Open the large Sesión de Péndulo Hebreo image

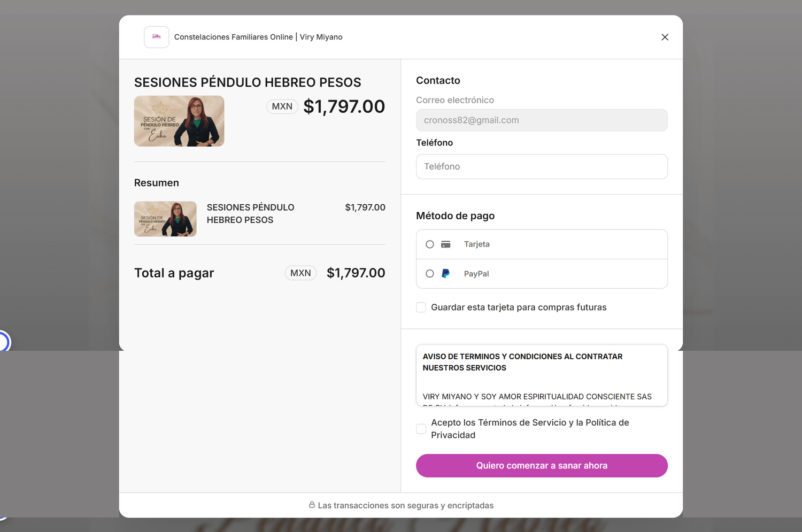(179, 121)
